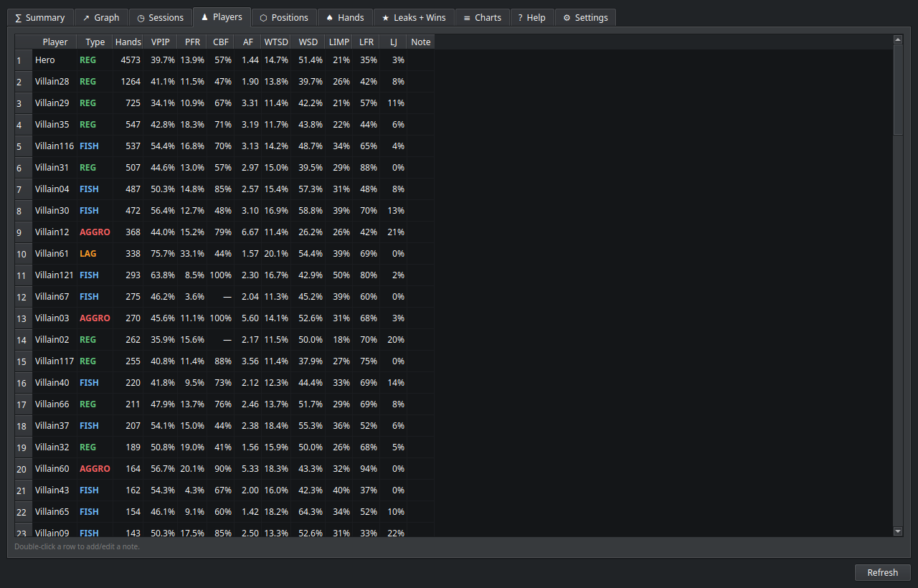This screenshot has width=918, height=588.
Task: Click the Refresh button
Action: (882, 572)
